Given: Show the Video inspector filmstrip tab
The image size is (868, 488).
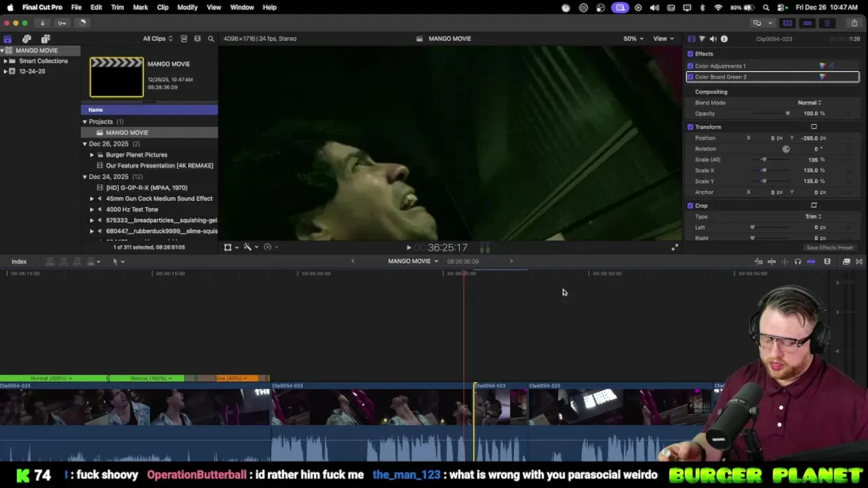Looking at the screenshot, I should coord(691,39).
